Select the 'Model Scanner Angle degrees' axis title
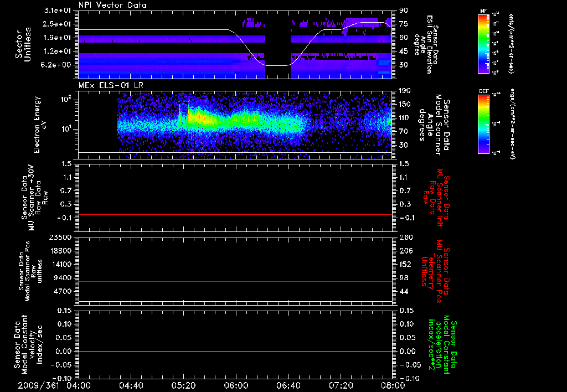The width and height of the screenshot is (567, 392). 435,125
